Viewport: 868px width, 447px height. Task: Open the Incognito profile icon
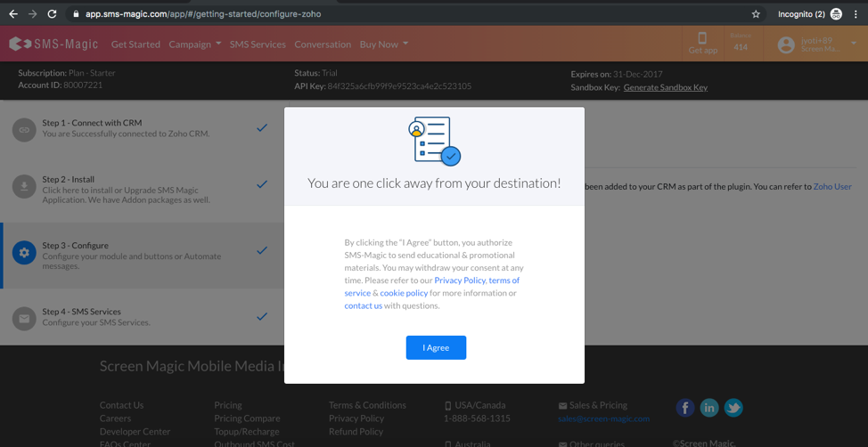[x=836, y=14]
